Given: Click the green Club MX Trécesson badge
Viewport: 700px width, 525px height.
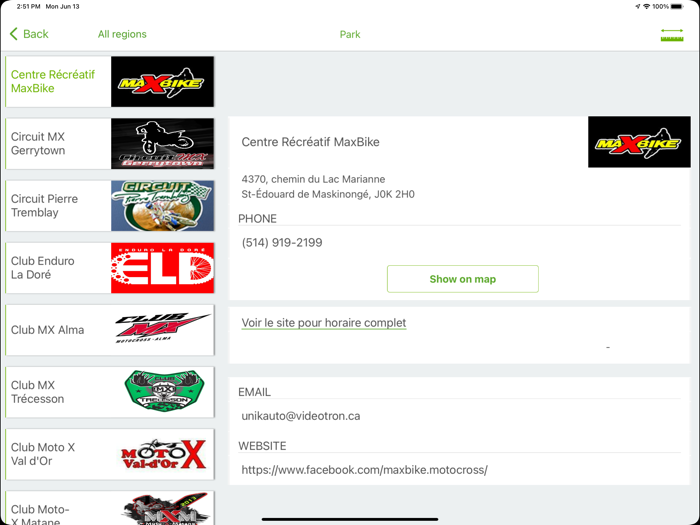Looking at the screenshot, I should (164, 391).
